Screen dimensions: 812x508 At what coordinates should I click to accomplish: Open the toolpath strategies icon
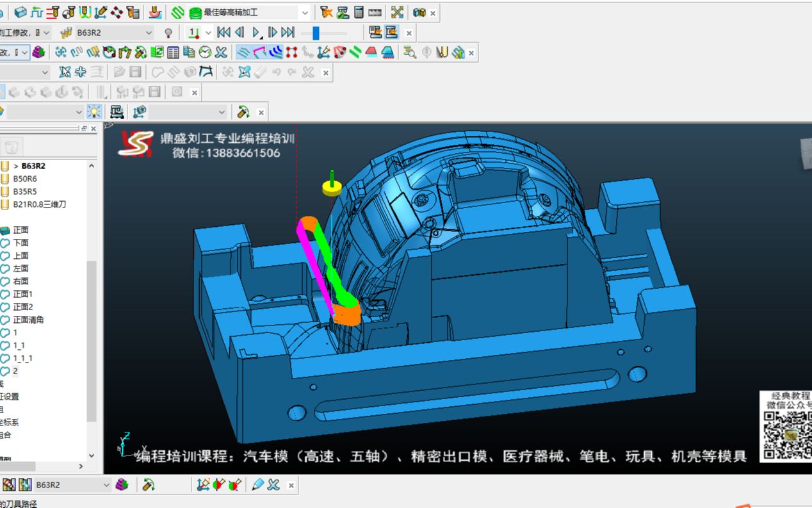pos(178,12)
